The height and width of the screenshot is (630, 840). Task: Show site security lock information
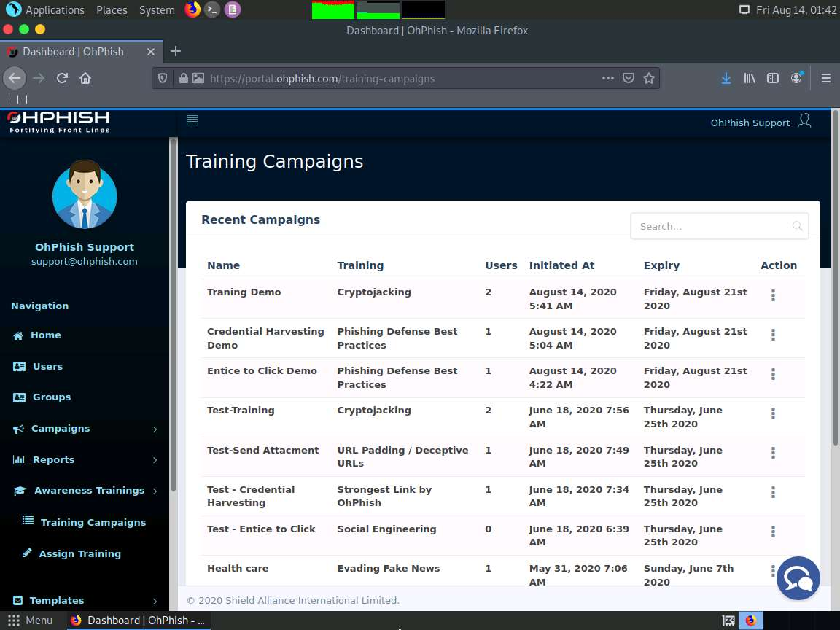click(183, 78)
